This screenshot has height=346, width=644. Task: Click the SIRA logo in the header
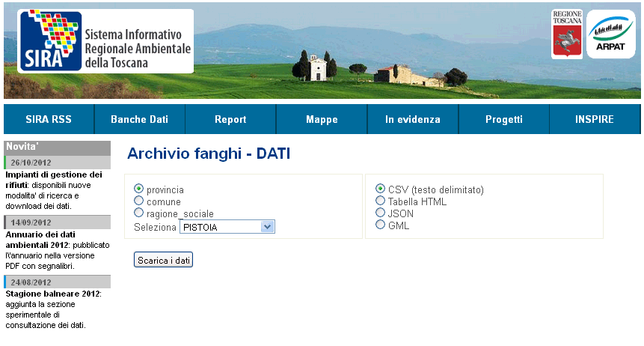pyautogui.click(x=105, y=41)
